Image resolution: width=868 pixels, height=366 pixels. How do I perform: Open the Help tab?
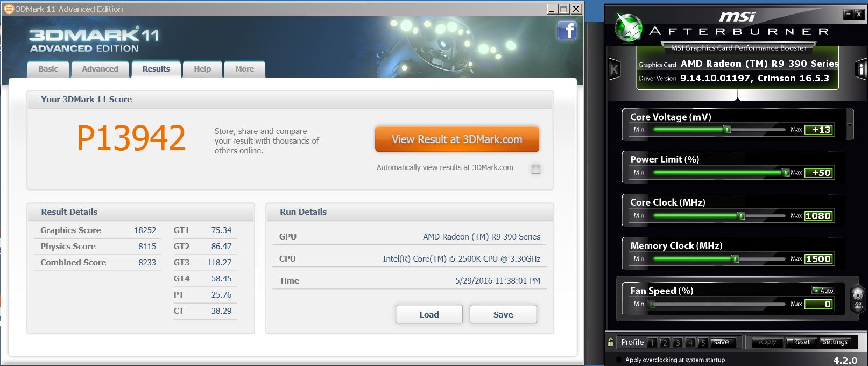pos(202,69)
